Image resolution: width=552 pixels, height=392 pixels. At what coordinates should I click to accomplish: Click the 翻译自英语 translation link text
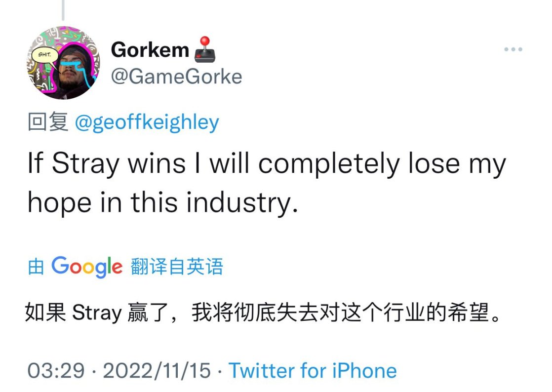click(177, 267)
